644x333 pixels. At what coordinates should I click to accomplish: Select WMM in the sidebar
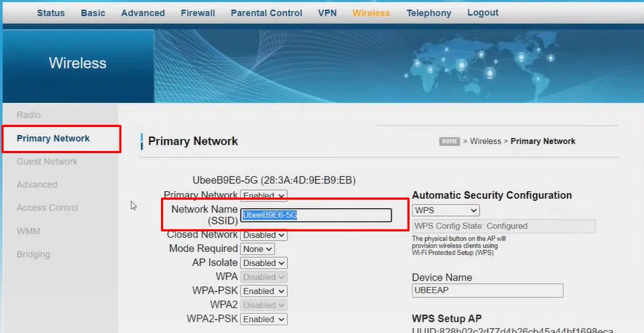29,231
